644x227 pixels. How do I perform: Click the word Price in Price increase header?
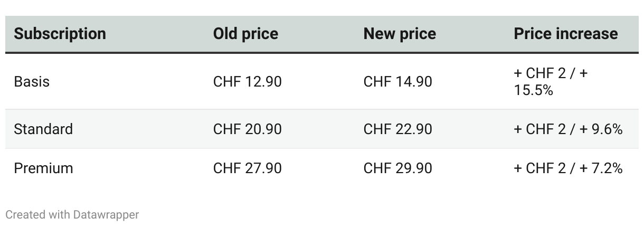point(533,34)
